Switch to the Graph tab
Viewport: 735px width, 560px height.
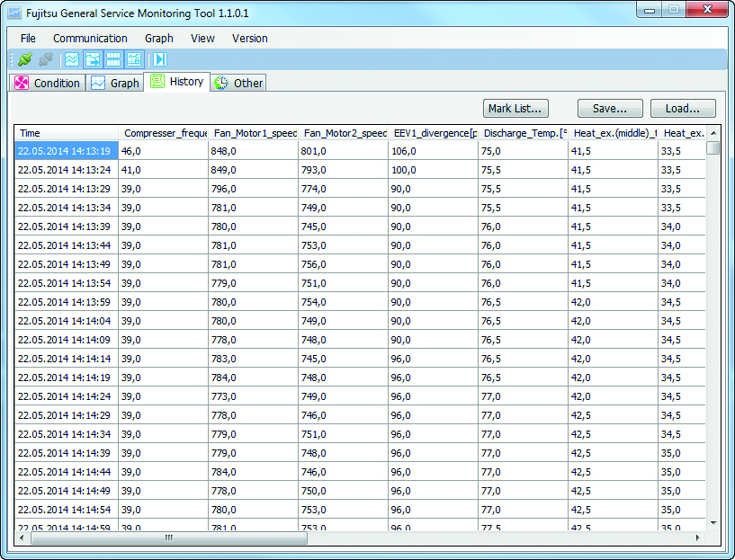[x=115, y=83]
